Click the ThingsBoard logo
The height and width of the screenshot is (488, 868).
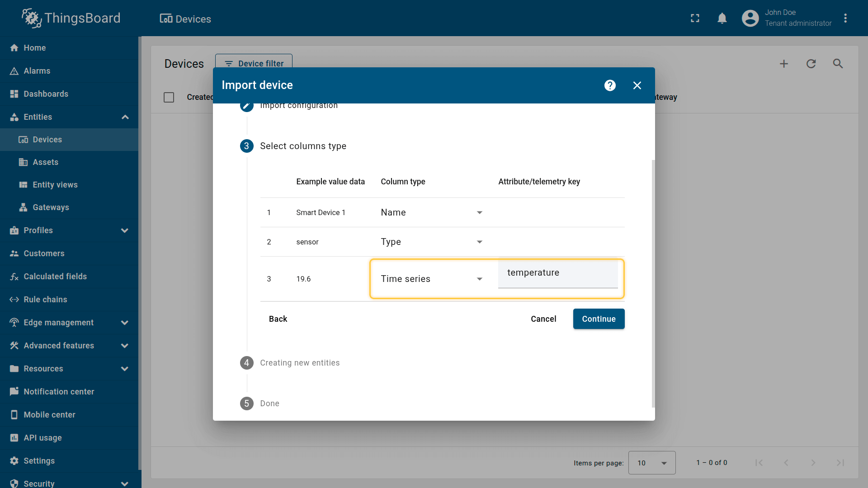(x=71, y=18)
